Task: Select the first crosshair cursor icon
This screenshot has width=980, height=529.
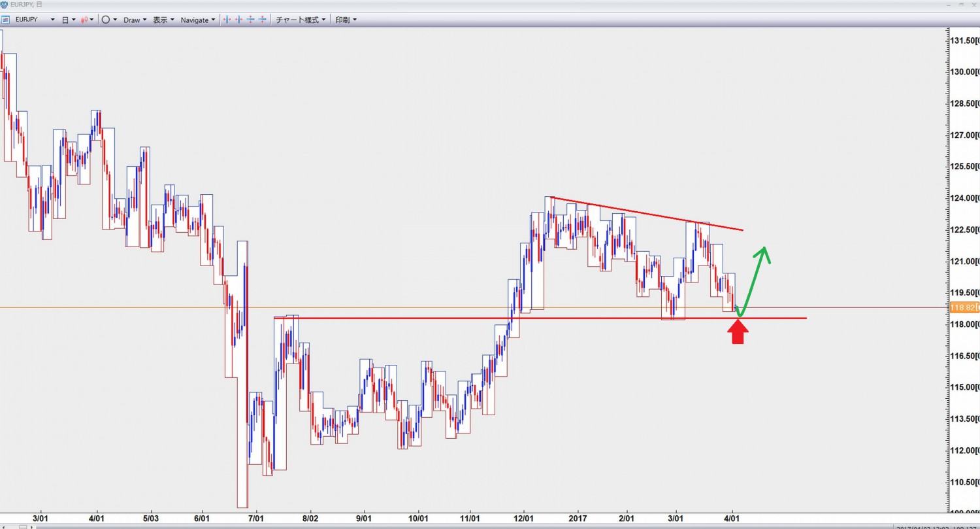Action: (x=227, y=20)
